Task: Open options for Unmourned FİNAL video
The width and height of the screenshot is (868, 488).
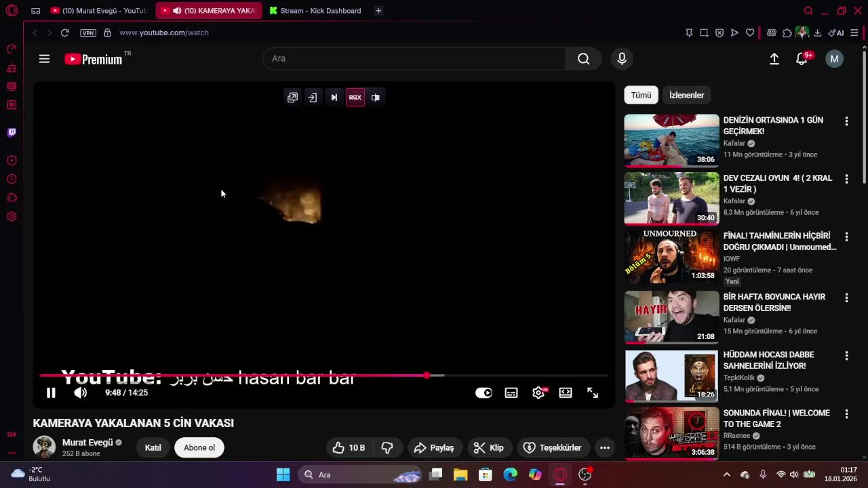Action: coord(846,237)
